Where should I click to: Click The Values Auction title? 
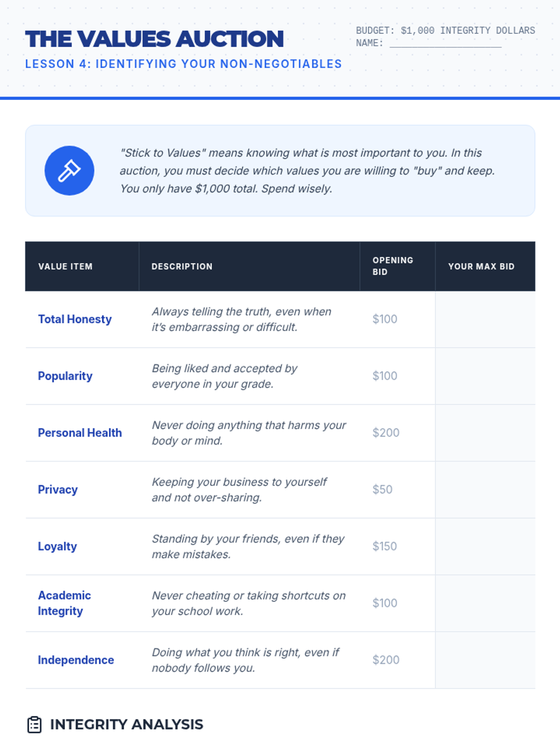pyautogui.click(x=154, y=39)
